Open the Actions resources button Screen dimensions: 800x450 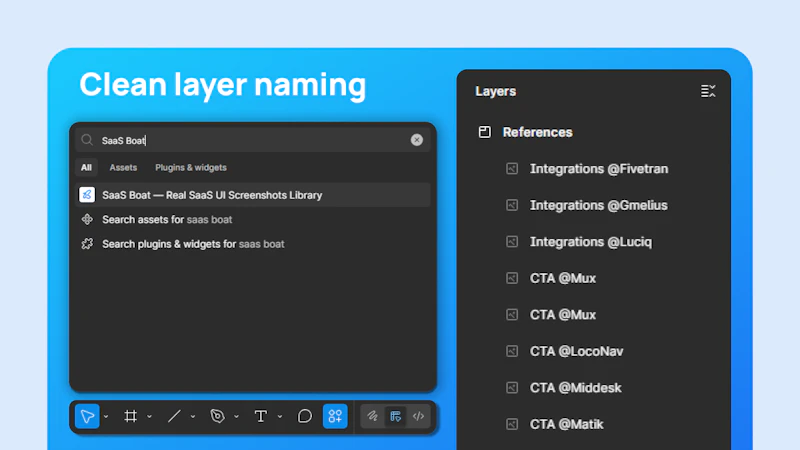pyautogui.click(x=335, y=416)
